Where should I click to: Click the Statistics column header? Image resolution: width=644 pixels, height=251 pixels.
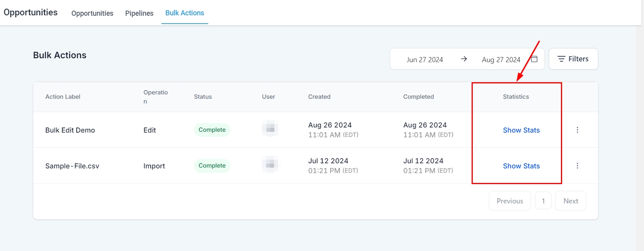[516, 97]
